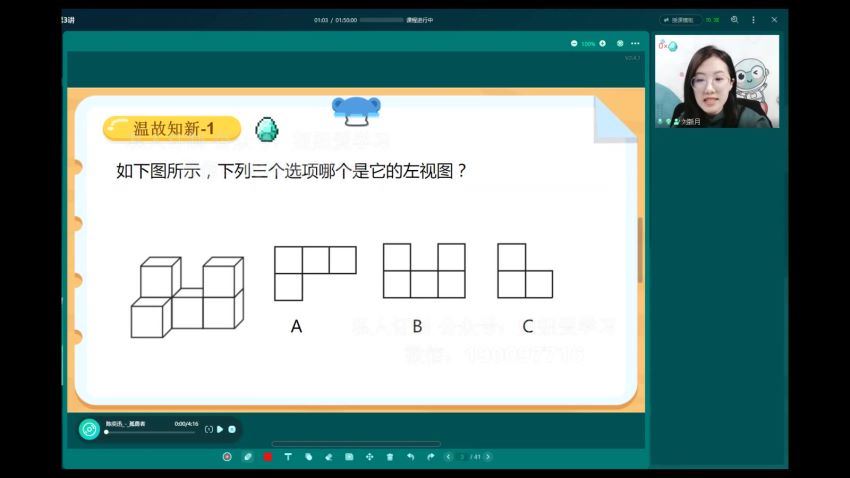Click the slide's vertical scrollbar
This screenshot has width=850, height=478.
[x=640, y=250]
